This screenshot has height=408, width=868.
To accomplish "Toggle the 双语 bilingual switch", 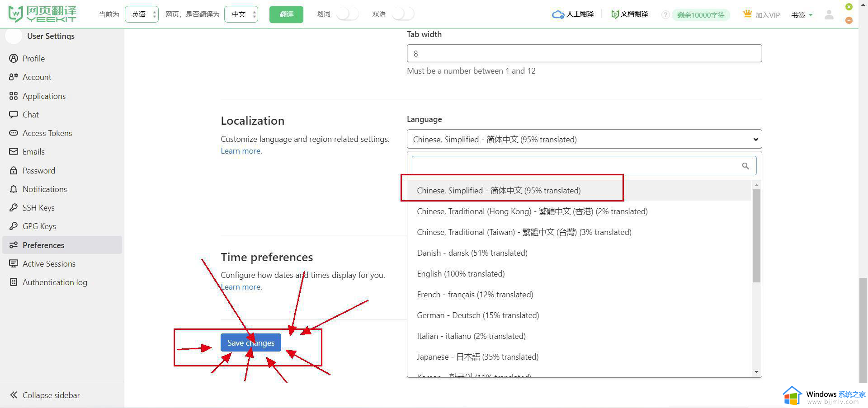I will click(x=403, y=14).
